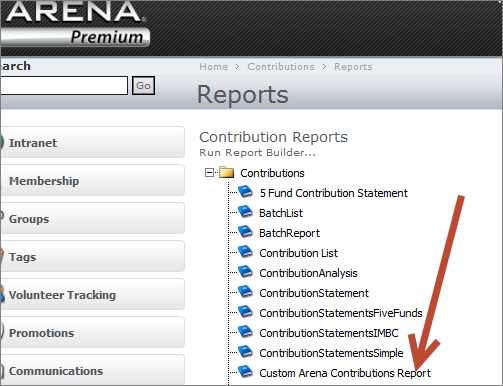Screen dimensions: 503x386
Task: Click the ContributionAnalysis book icon
Action: coord(246,272)
